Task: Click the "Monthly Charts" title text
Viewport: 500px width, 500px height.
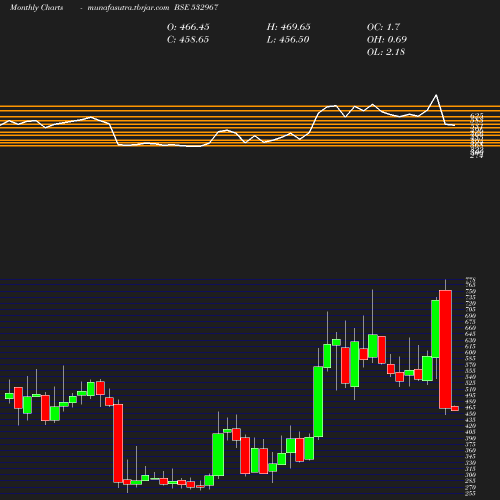Action: pyautogui.click(x=37, y=8)
